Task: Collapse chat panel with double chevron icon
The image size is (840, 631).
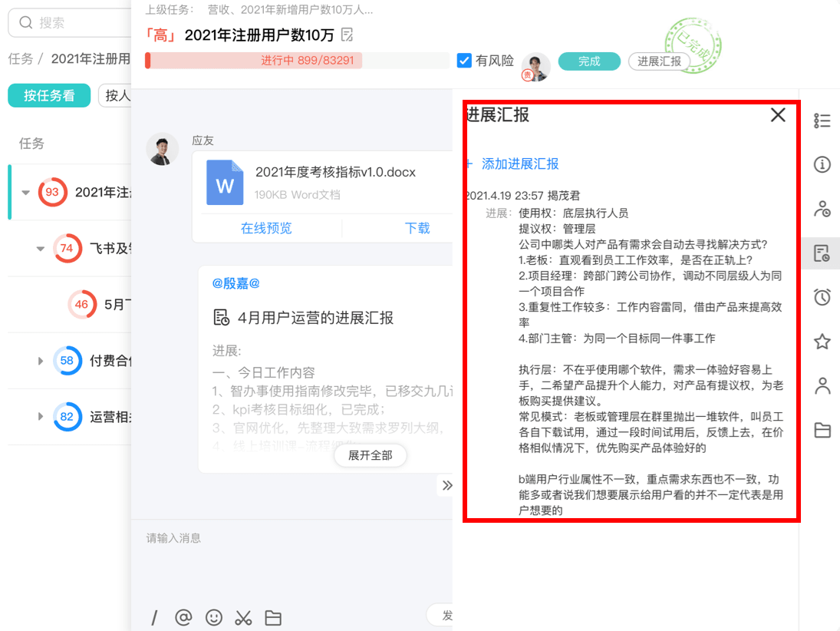Action: pyautogui.click(x=447, y=486)
